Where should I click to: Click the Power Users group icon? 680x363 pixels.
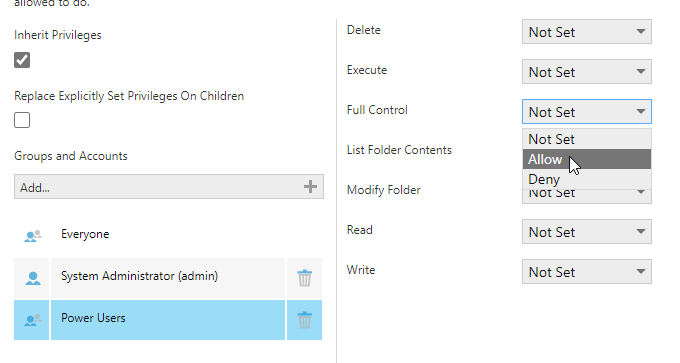pos(33,320)
